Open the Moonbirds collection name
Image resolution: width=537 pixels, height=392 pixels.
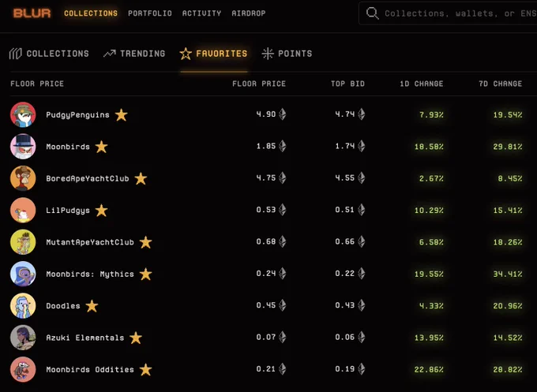(x=68, y=147)
